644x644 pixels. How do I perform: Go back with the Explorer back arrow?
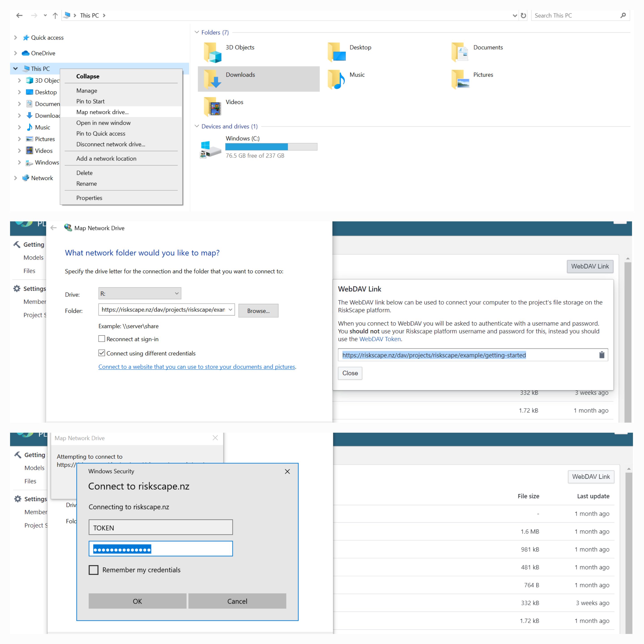(19, 15)
